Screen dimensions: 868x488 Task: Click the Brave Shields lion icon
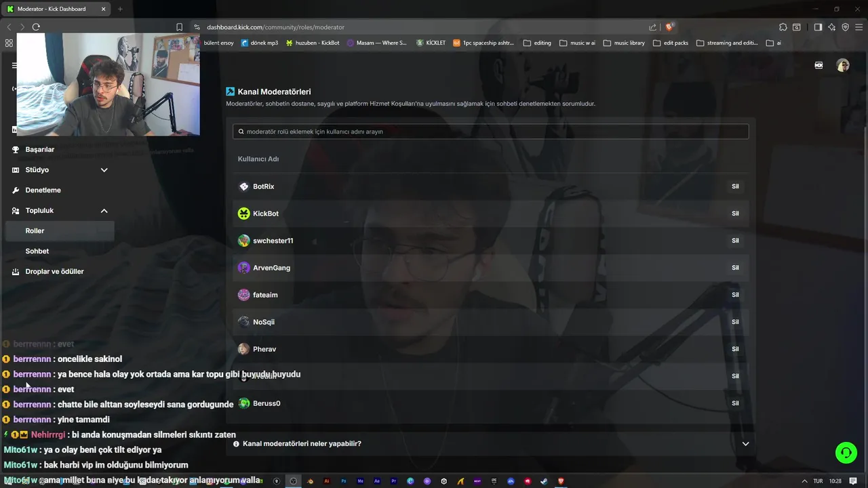tap(669, 27)
